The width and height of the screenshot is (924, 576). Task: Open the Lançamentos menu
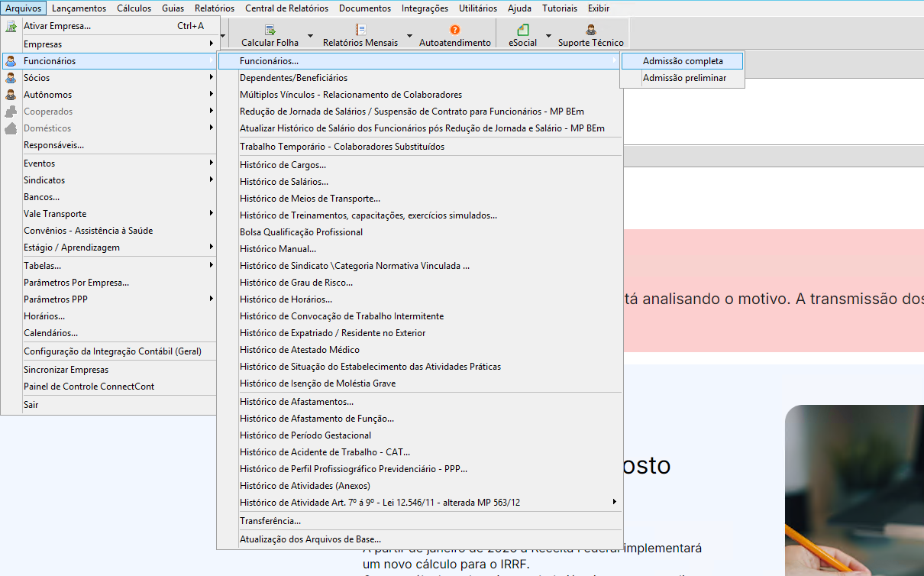pos(79,8)
